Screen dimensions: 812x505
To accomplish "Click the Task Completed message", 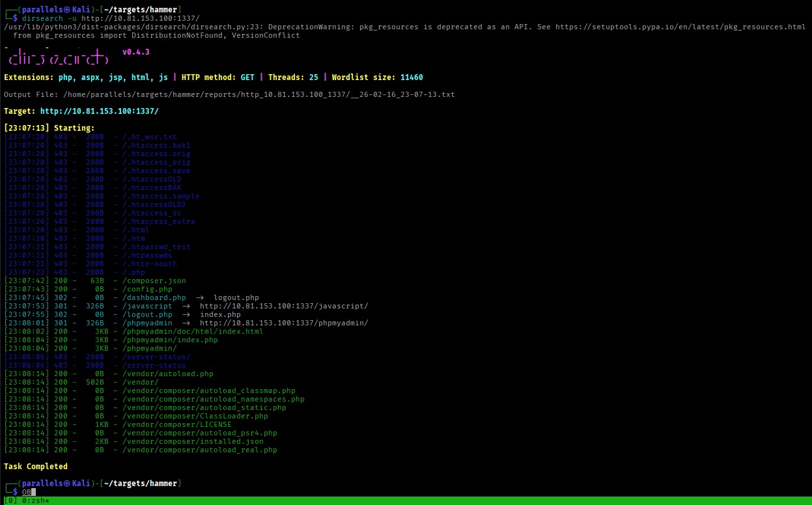I will pos(36,467).
